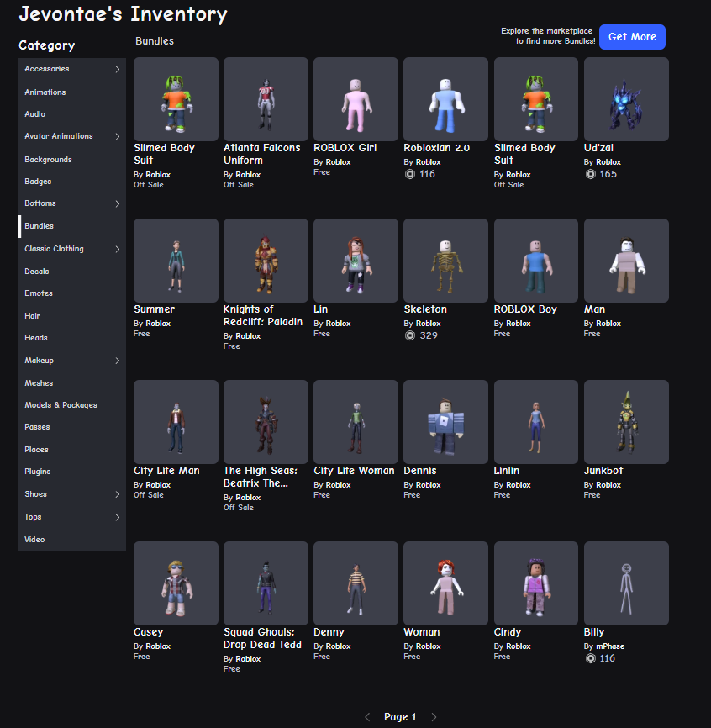Open the ROBLOX Girl bundle title

coord(345,148)
